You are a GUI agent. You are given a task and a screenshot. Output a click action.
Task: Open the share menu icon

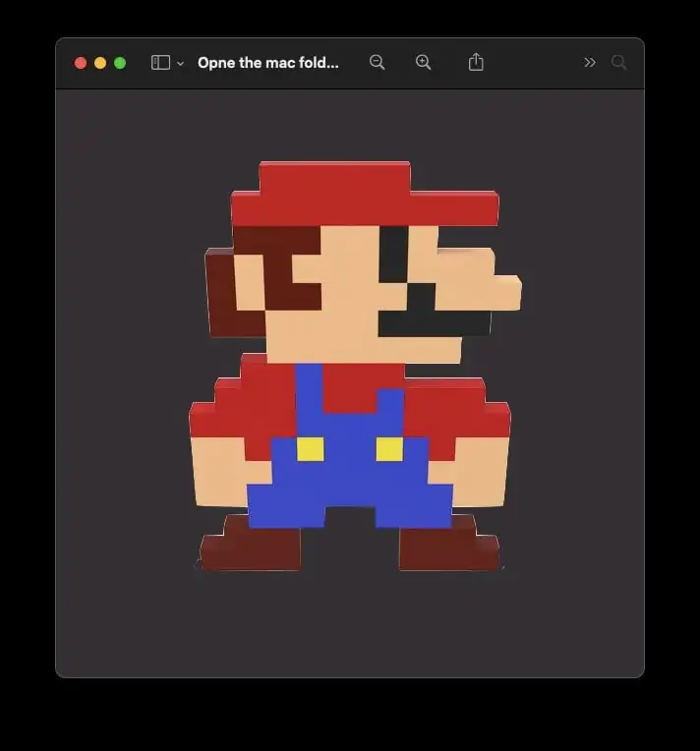pyautogui.click(x=476, y=62)
